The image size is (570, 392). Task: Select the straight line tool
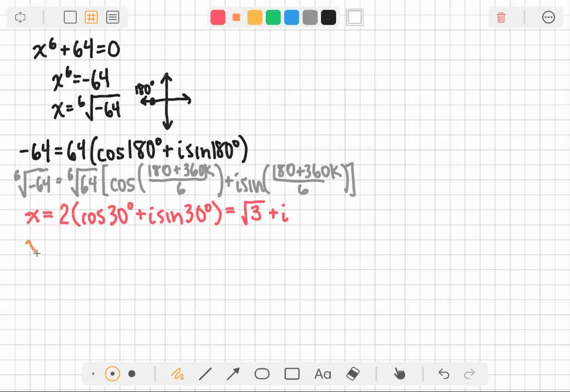tap(205, 374)
